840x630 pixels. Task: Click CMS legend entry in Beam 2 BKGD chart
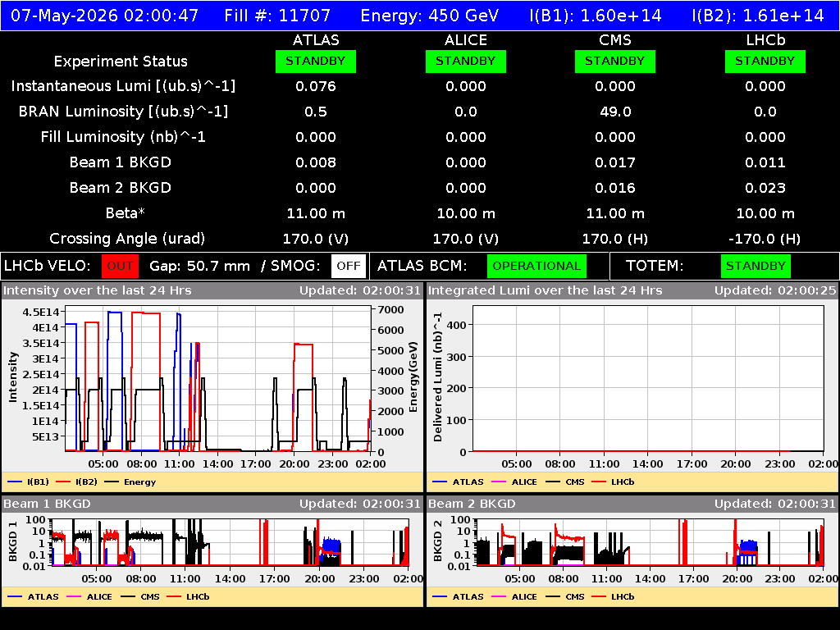click(565, 596)
